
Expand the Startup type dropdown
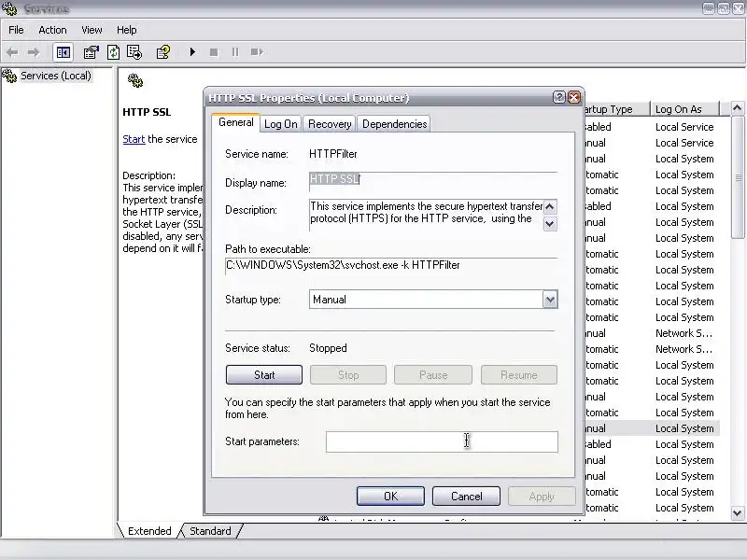[550, 300]
